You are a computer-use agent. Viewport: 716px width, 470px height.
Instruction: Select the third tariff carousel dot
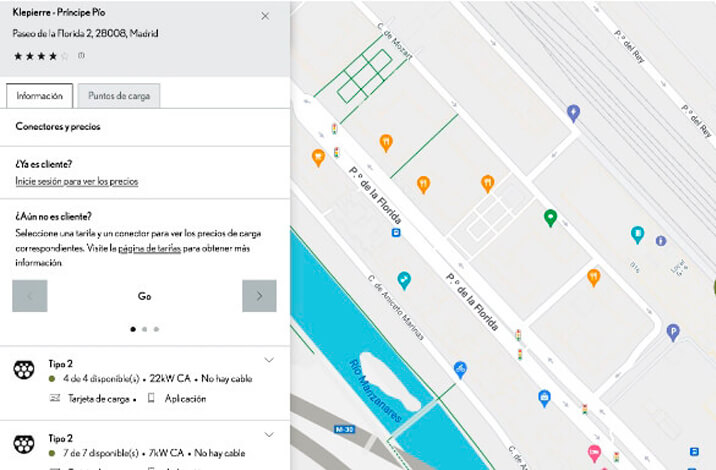click(x=156, y=329)
